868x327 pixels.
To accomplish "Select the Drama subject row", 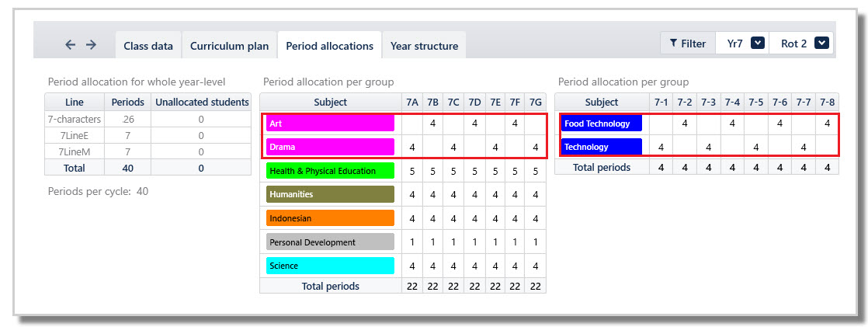I will point(404,147).
